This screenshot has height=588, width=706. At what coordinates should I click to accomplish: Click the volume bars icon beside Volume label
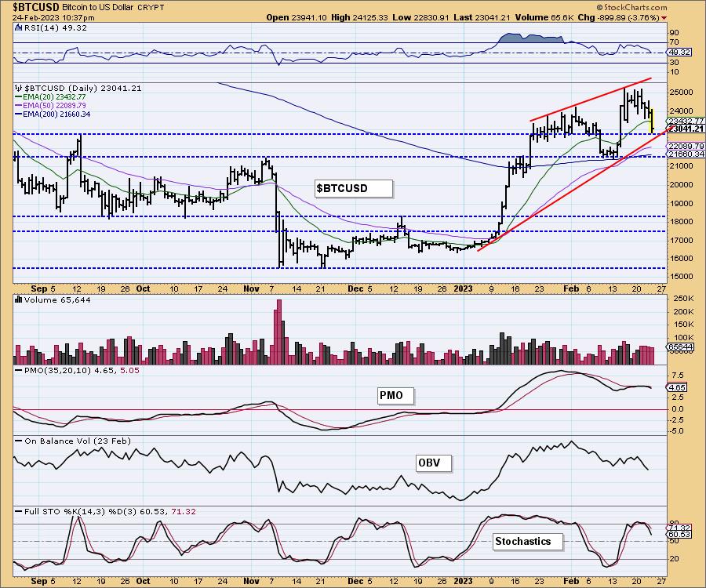pos(19,299)
